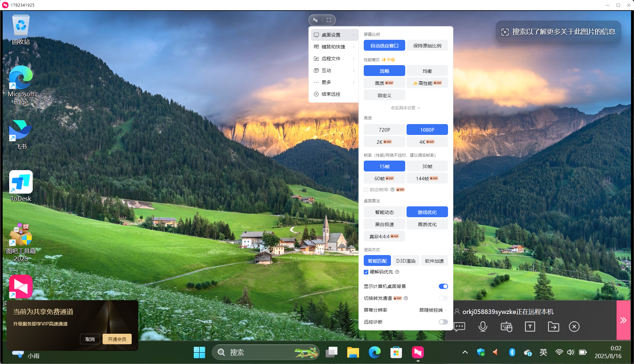Click the 自定义 performance mode button
Viewport: 634px width, 364px height.
(384, 95)
